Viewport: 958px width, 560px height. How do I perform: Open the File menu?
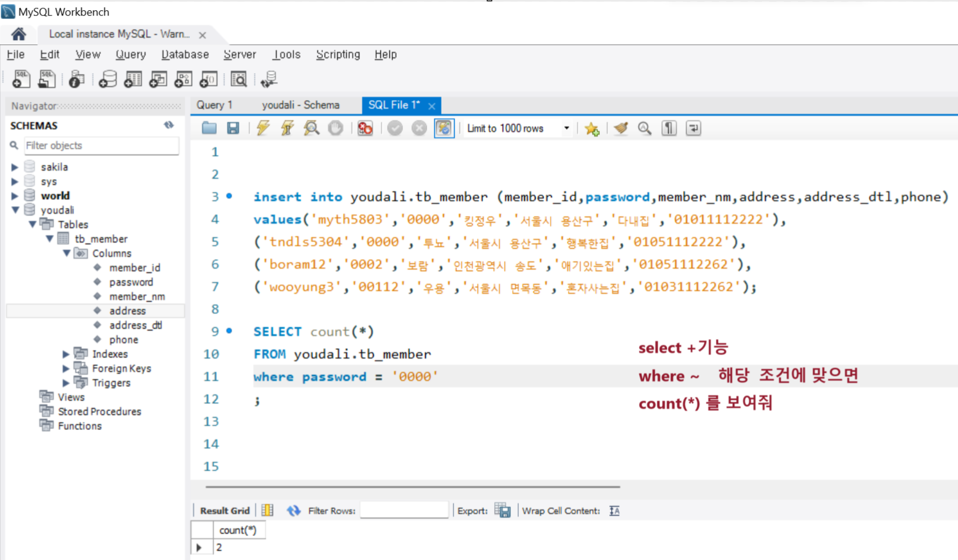click(x=16, y=55)
